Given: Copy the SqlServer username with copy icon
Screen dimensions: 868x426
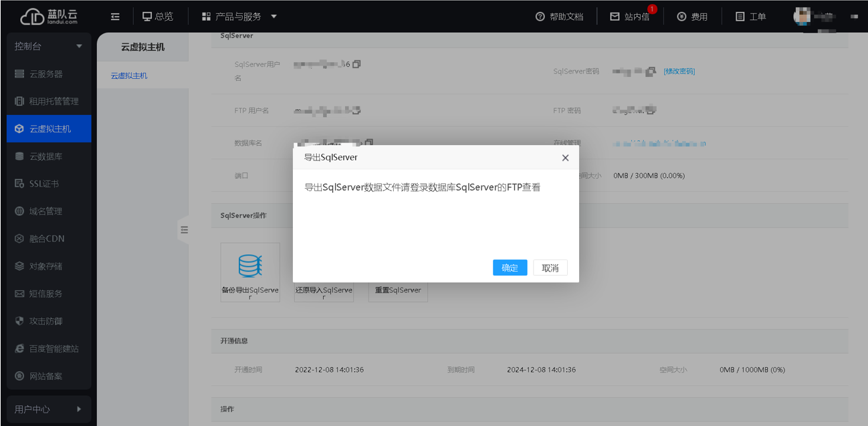Looking at the screenshot, I should point(356,64).
